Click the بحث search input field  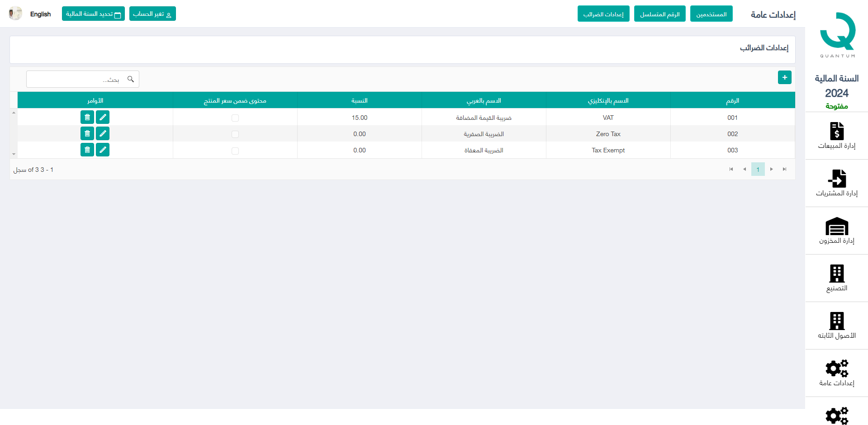pos(77,80)
